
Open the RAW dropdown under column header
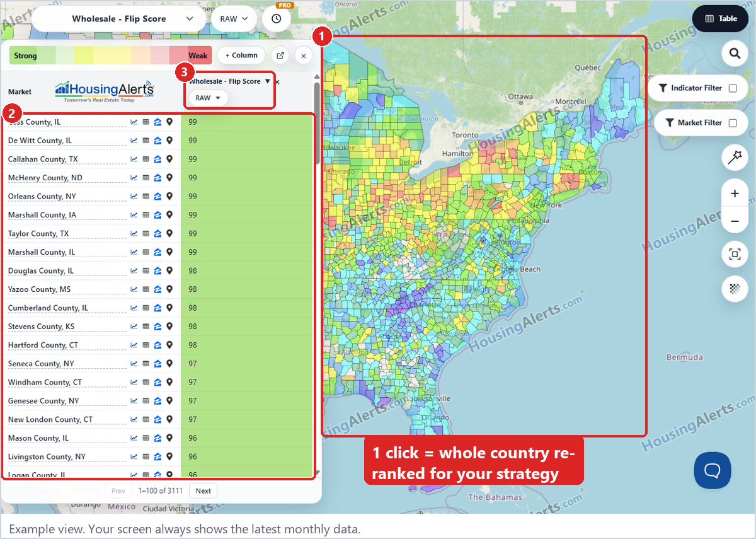pos(208,98)
